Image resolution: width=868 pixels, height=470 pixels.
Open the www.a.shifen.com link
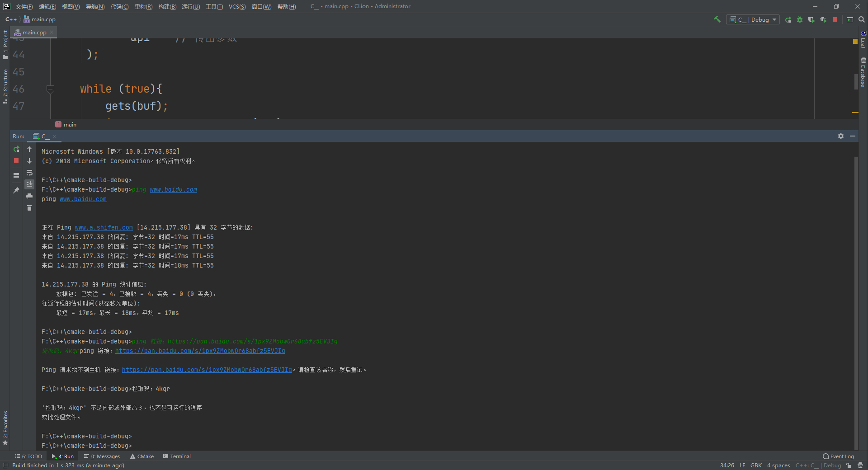coord(104,227)
